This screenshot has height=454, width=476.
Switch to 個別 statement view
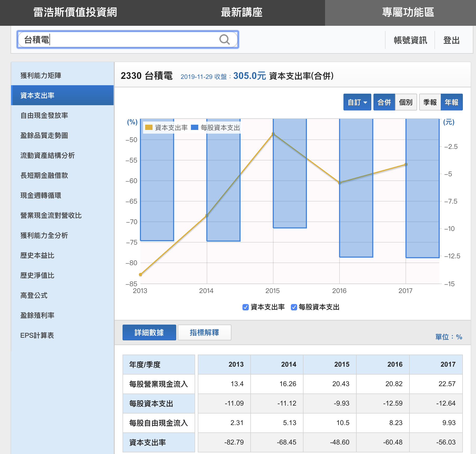pos(406,102)
